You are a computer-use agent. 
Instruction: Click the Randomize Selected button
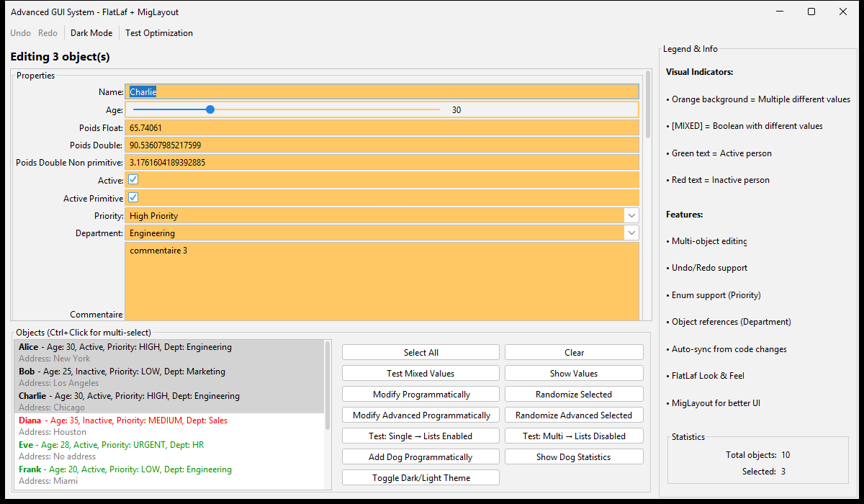click(574, 395)
